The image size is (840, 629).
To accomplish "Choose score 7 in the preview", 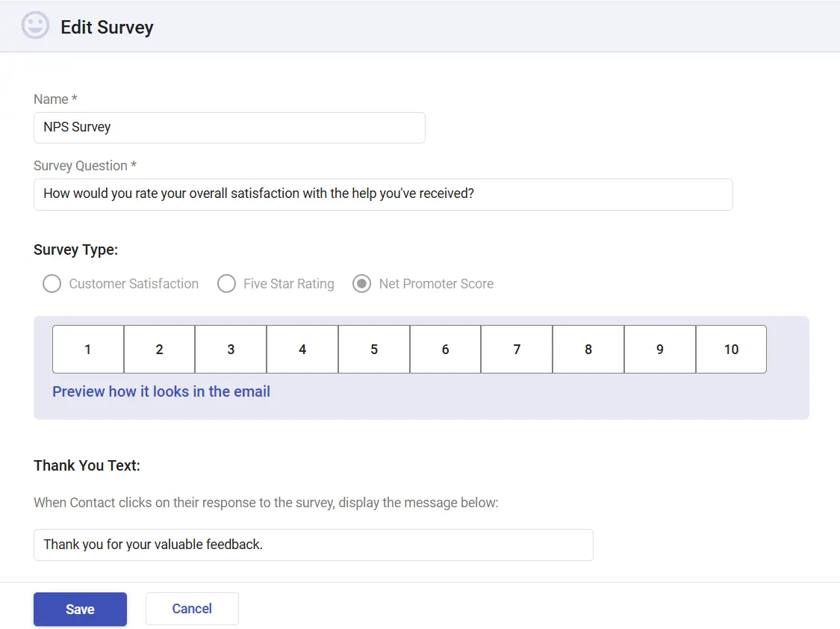I will [x=517, y=349].
